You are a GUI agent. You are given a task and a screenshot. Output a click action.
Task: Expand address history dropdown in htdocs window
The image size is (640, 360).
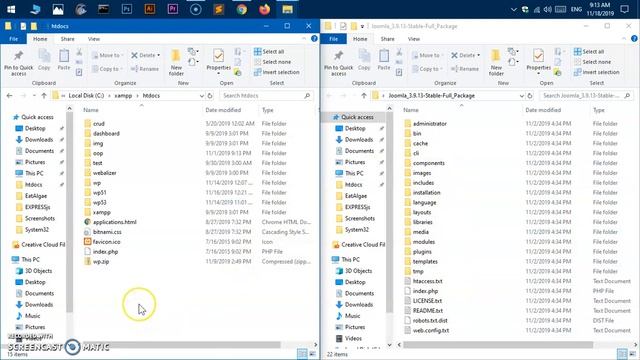[202, 96]
